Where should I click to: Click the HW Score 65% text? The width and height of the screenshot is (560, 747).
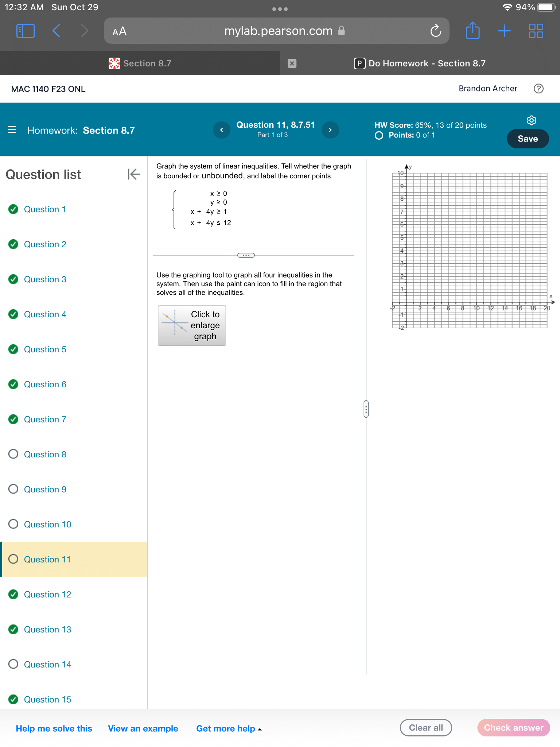[431, 125]
